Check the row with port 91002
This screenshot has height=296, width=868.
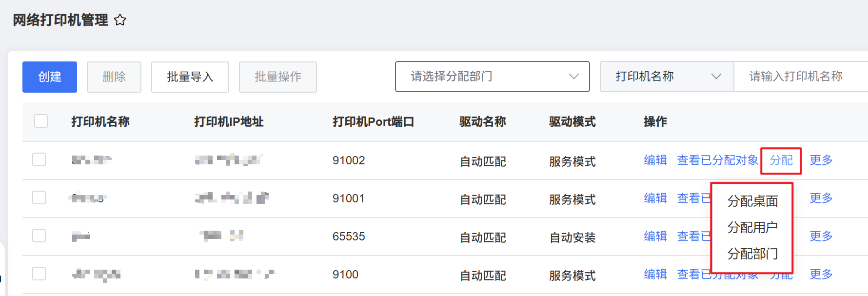click(x=39, y=159)
